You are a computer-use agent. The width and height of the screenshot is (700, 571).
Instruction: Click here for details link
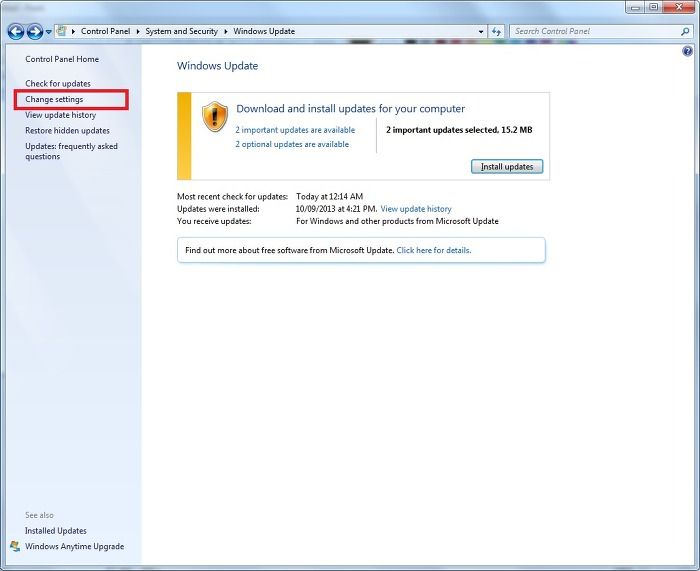coord(433,250)
